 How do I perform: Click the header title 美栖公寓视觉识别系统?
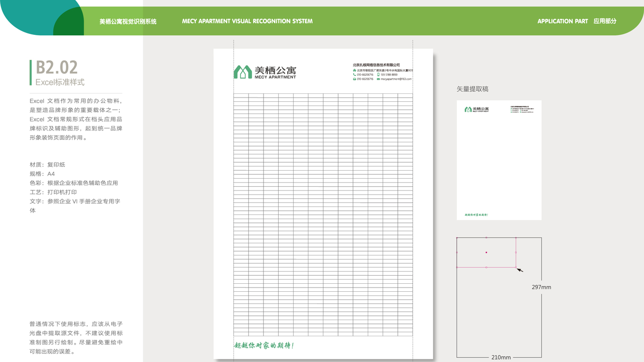point(128,21)
